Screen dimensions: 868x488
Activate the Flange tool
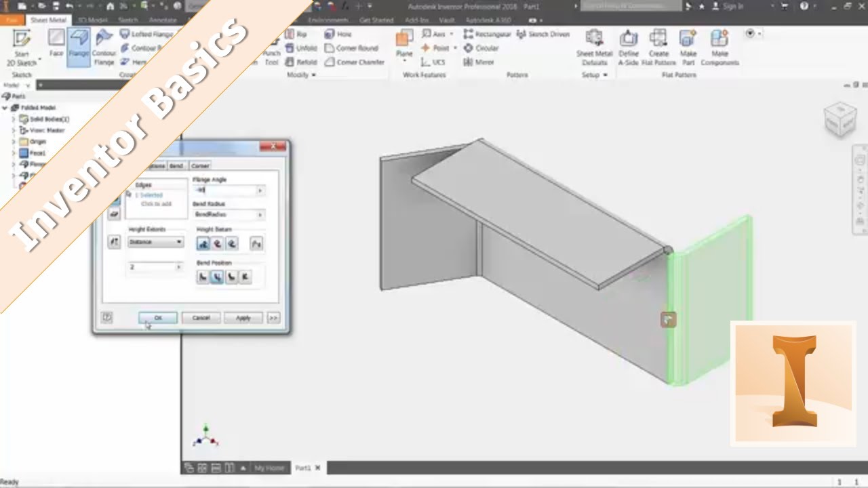coord(79,47)
